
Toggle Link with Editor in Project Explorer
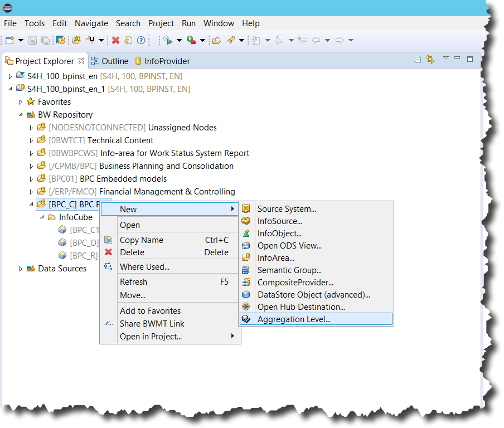[430, 60]
